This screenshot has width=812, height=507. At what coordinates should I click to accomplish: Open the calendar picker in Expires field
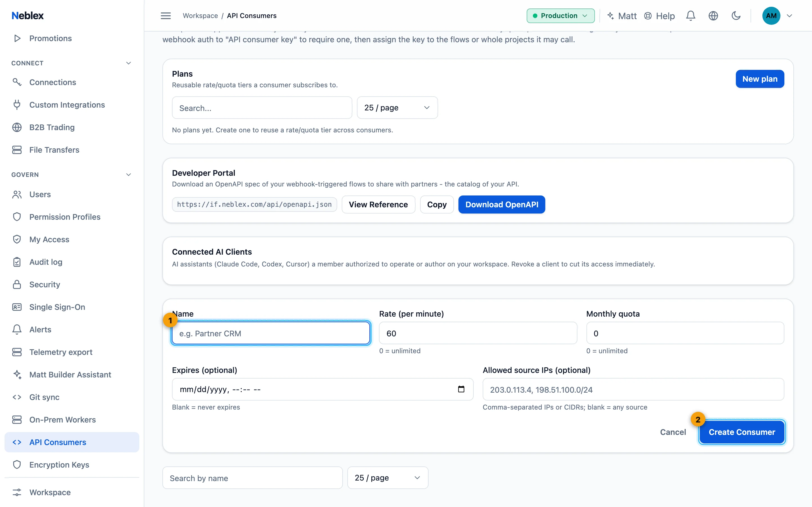(x=461, y=389)
